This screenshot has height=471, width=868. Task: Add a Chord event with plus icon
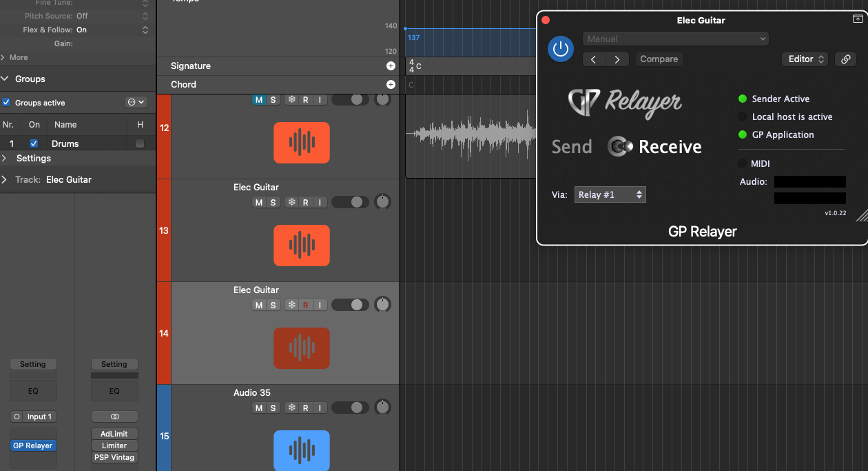pos(391,85)
